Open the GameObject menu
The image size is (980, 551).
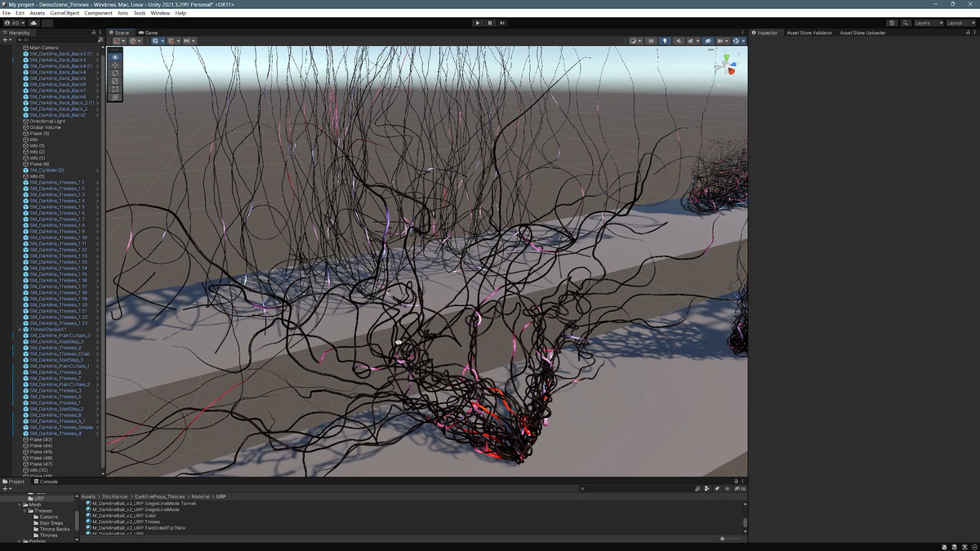pos(64,13)
